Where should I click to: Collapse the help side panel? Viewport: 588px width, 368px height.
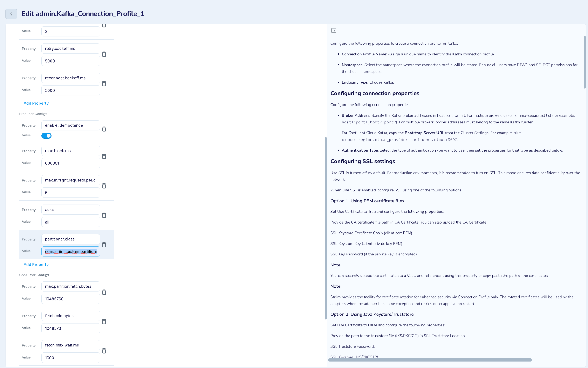334,31
